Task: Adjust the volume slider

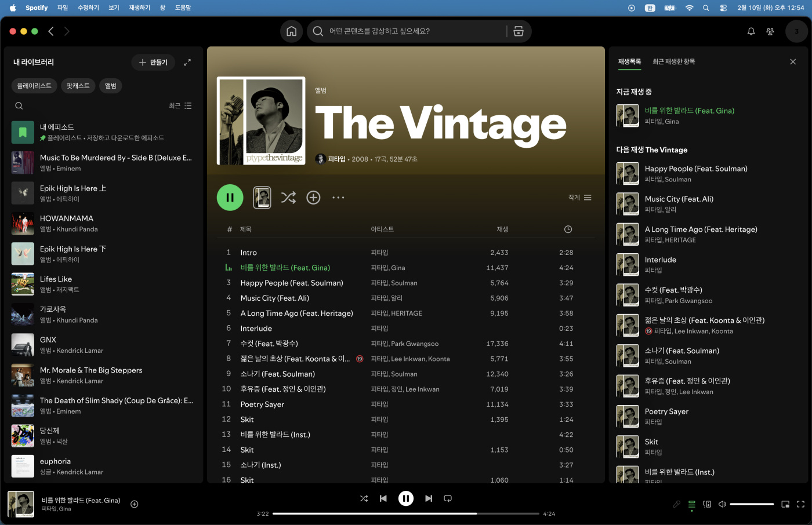Action: [x=751, y=504]
